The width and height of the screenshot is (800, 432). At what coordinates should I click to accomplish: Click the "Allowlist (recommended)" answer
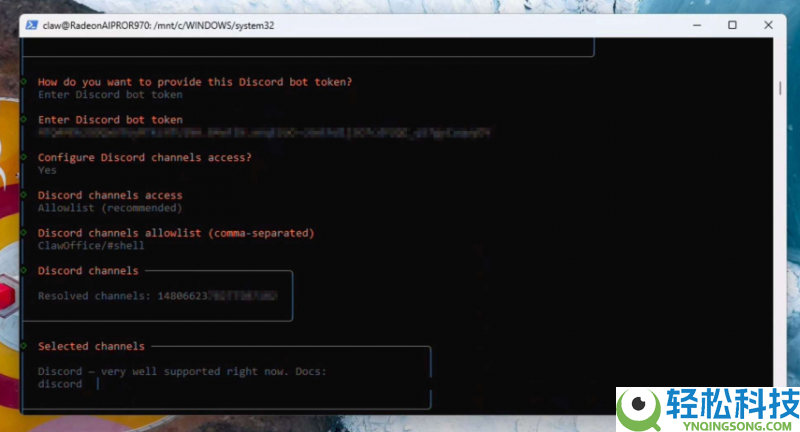point(110,208)
